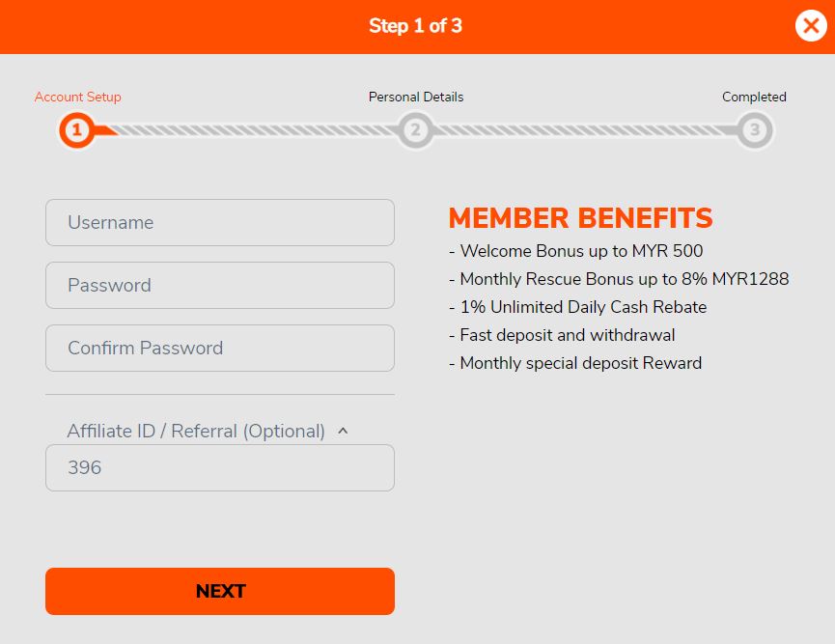Focus the Username input field

219,223
